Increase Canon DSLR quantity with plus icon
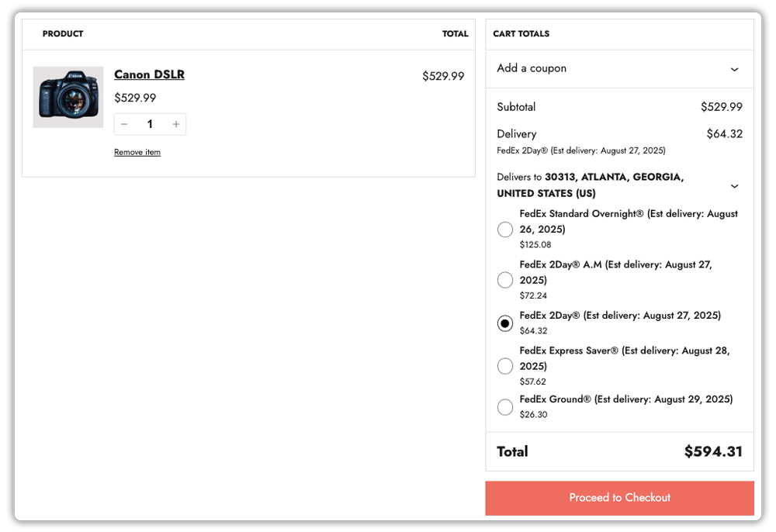Viewport: 776px width, 532px height. (176, 125)
